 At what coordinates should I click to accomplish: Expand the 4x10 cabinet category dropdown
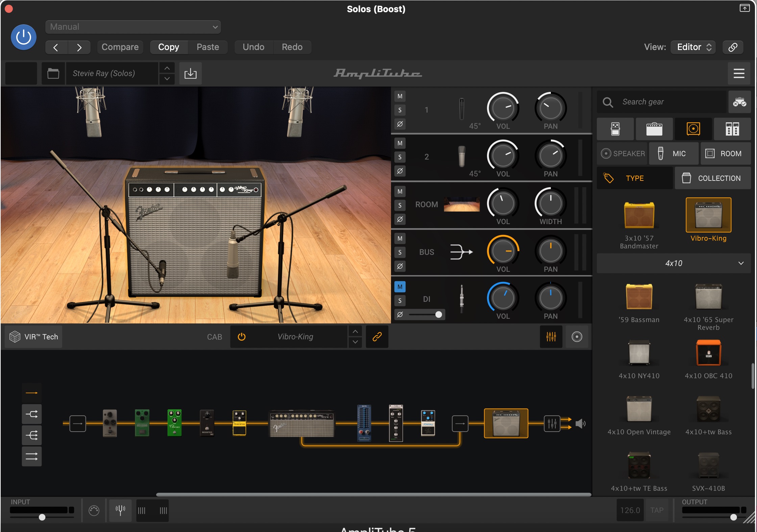[674, 263]
